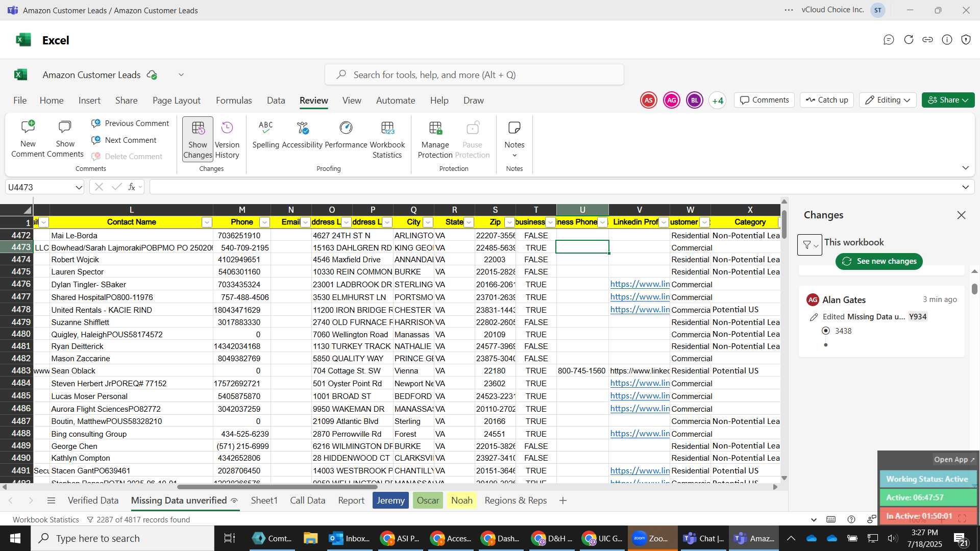This screenshot has height=551, width=980.
Task: Run Spelling check
Action: coord(265,135)
